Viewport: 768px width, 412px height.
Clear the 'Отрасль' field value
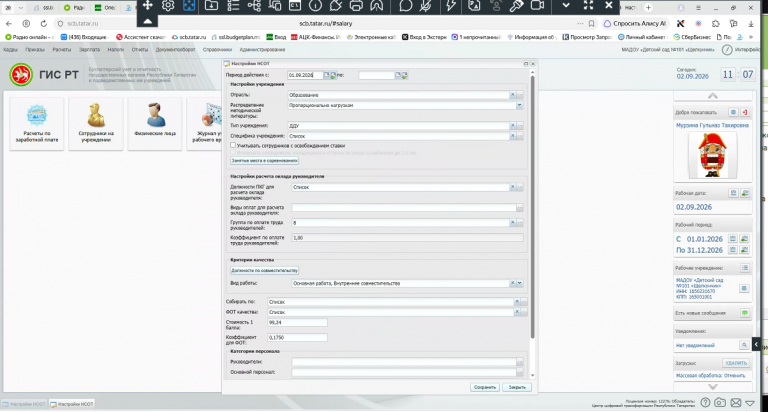coord(513,95)
